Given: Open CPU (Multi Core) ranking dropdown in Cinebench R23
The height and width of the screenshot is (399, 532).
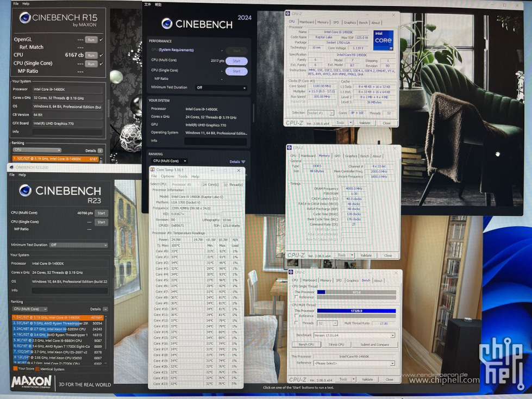Looking at the screenshot, I should [30, 309].
